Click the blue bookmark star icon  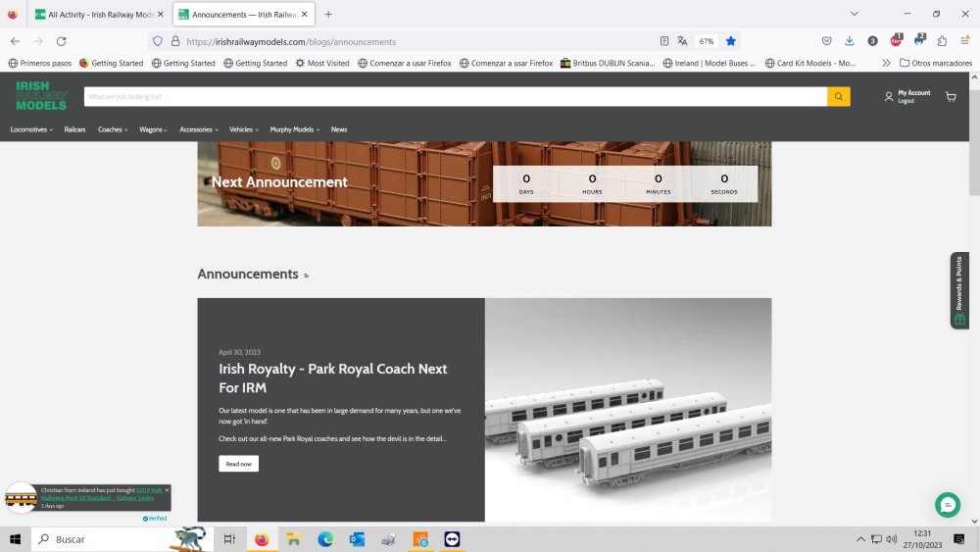click(x=731, y=41)
